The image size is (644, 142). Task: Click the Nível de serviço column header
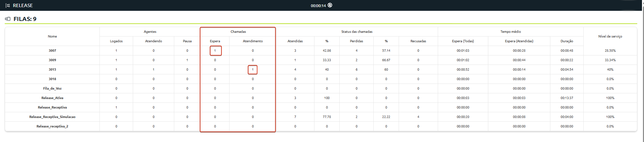pyautogui.click(x=610, y=37)
